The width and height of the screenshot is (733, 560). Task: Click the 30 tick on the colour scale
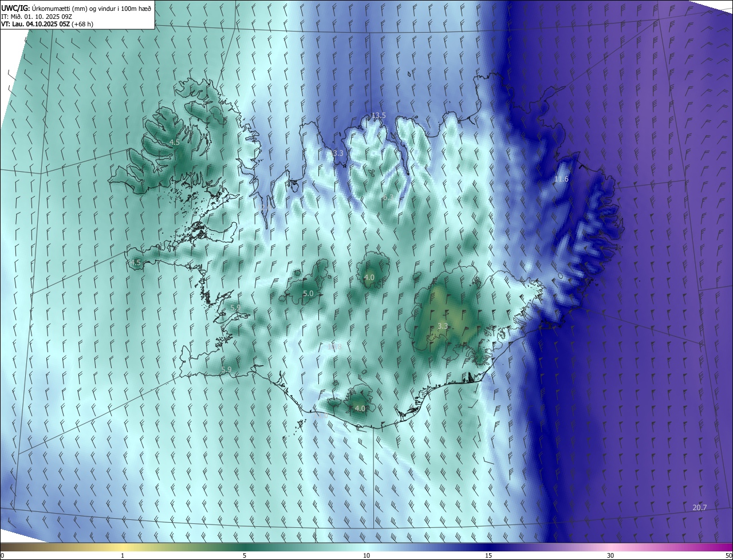pyautogui.click(x=610, y=555)
